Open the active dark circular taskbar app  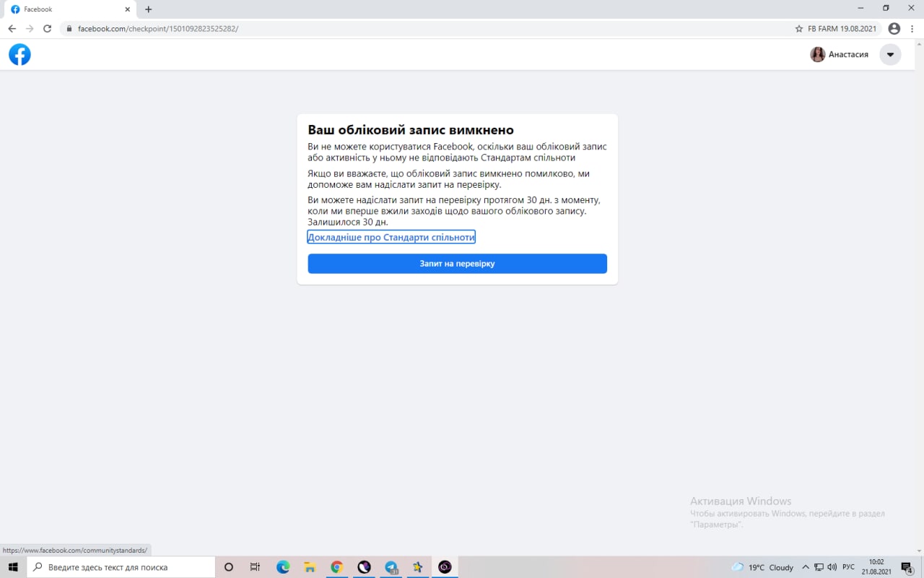pyautogui.click(x=445, y=567)
